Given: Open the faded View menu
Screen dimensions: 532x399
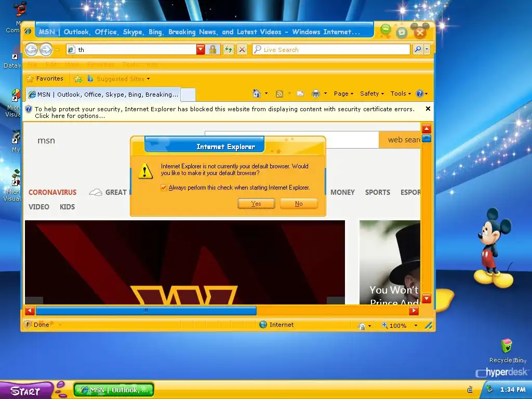Looking at the screenshot, I should [72, 64].
